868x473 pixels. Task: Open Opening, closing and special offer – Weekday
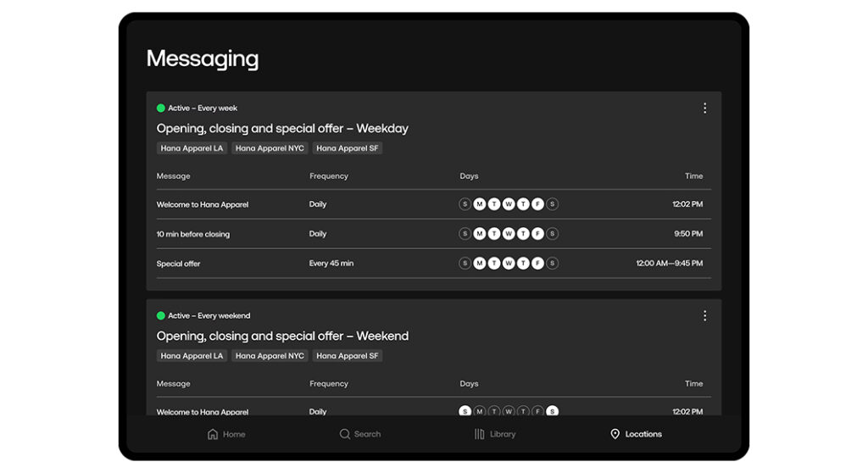pos(282,129)
